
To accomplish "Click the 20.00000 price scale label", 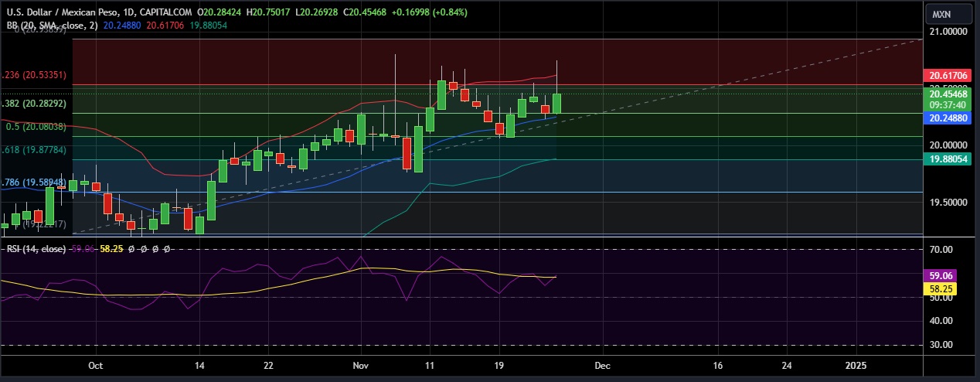I will pyautogui.click(x=949, y=145).
